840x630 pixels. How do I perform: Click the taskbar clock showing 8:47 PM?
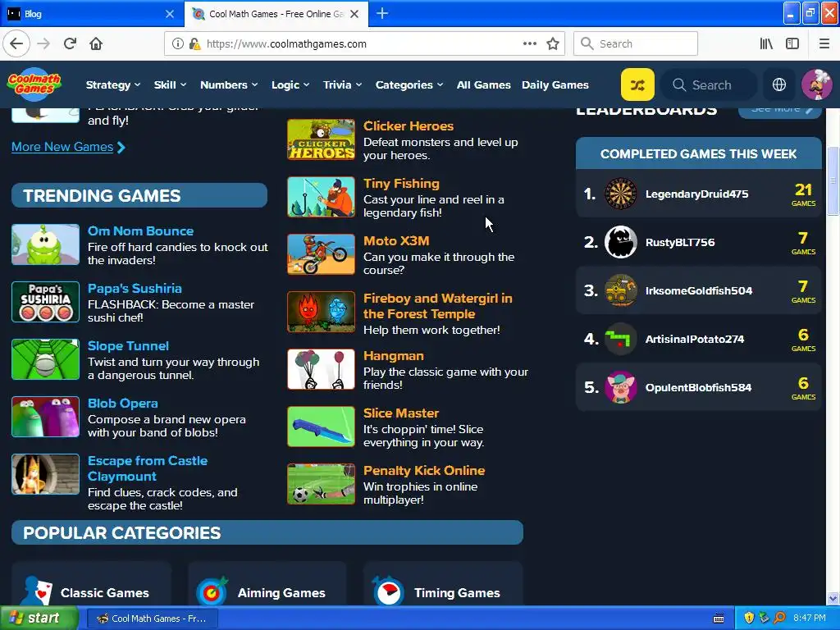point(810,619)
